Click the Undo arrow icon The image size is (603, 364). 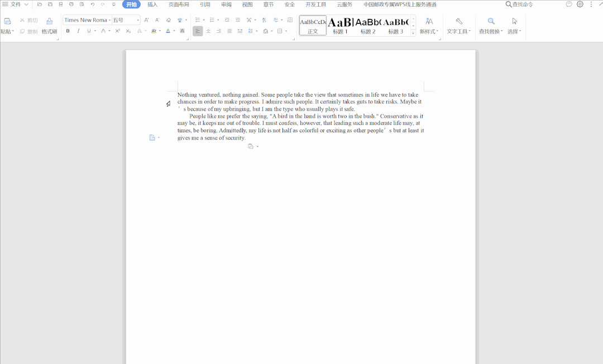pyautogui.click(x=92, y=4)
